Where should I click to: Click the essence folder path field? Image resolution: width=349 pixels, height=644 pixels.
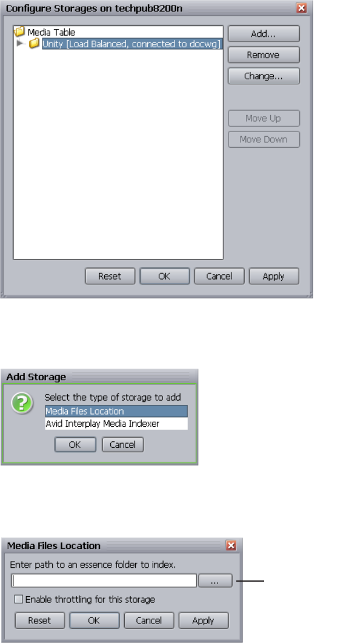[x=104, y=581]
